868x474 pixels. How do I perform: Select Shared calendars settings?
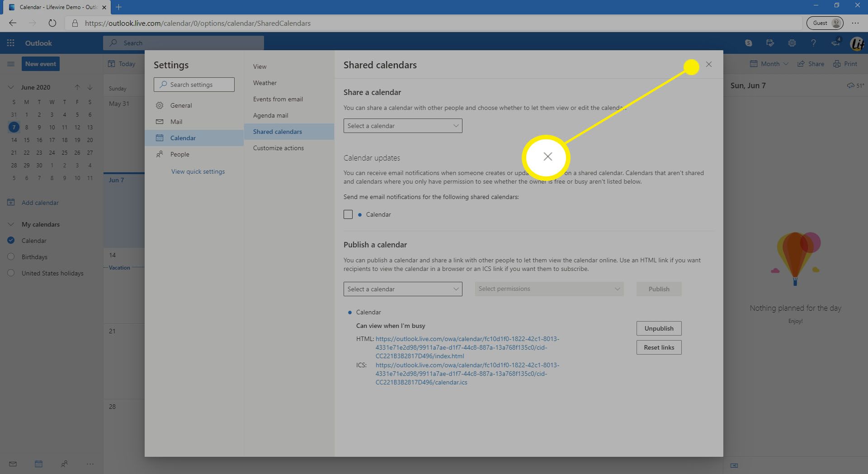click(289, 132)
